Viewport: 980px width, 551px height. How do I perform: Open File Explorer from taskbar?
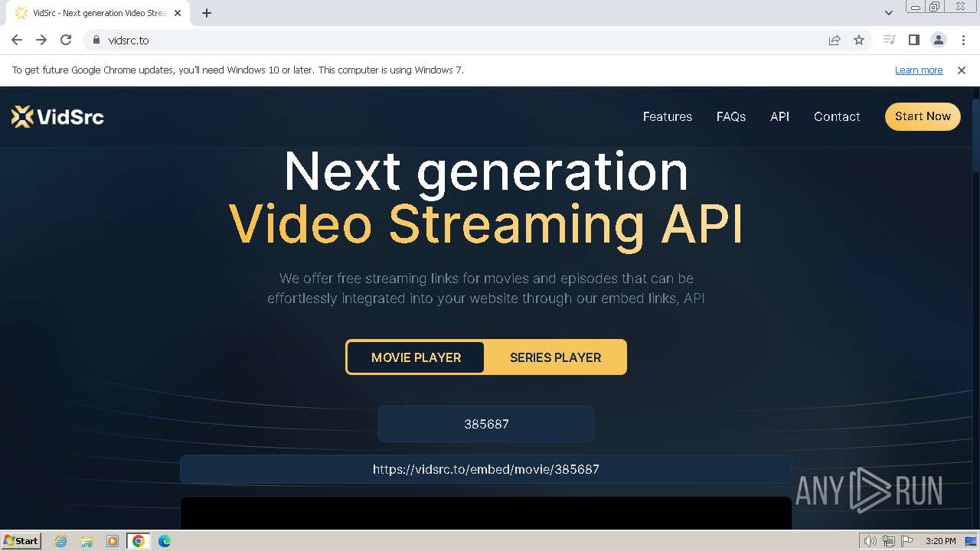(87, 541)
